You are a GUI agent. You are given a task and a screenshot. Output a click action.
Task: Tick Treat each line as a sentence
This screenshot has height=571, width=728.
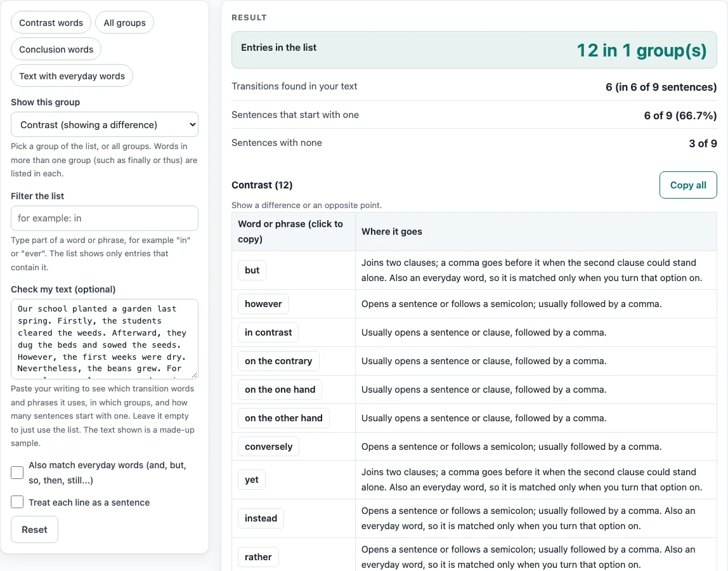[17, 502]
